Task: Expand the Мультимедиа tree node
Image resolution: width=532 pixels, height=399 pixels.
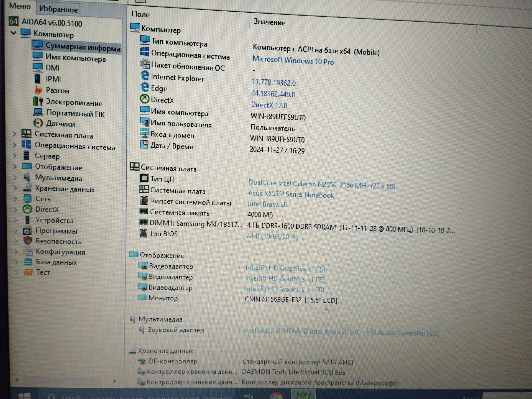Action: (x=15, y=177)
